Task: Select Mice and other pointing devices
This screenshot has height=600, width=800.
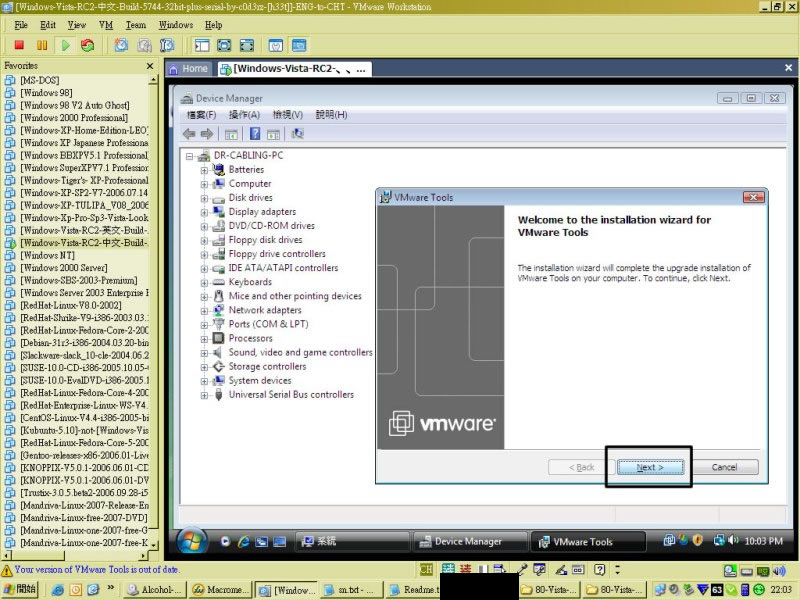Action: 295,296
